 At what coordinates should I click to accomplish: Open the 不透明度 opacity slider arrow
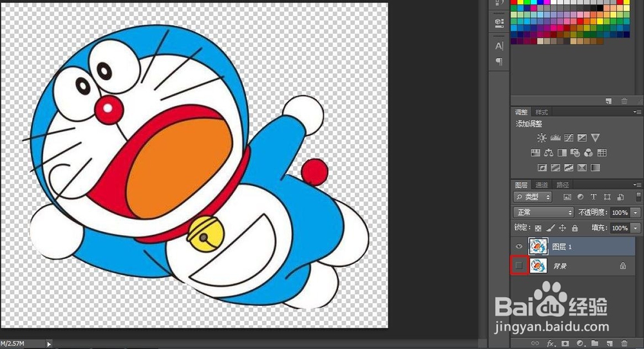coord(636,212)
